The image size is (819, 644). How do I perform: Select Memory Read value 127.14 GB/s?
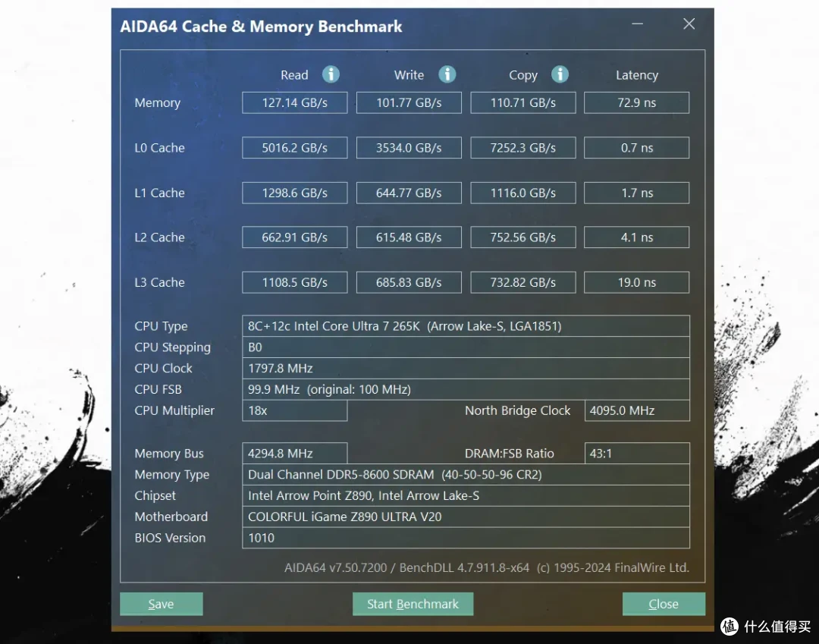(x=294, y=103)
